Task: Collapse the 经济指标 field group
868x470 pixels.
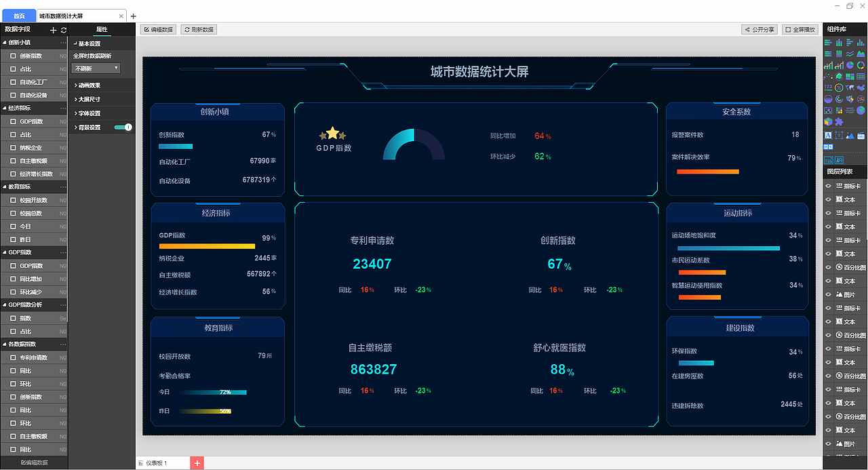Action: click(5, 108)
